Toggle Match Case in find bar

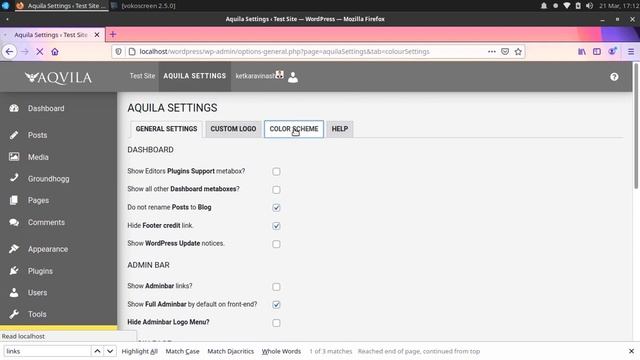coord(182,351)
